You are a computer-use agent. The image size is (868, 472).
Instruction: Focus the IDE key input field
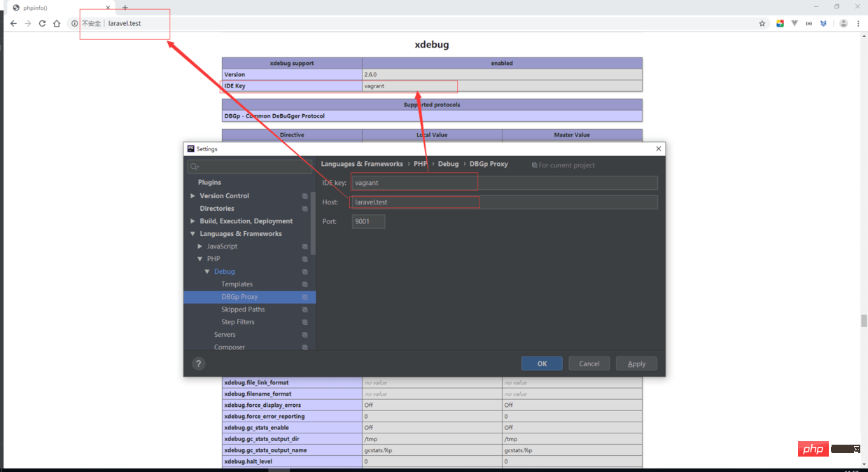505,183
